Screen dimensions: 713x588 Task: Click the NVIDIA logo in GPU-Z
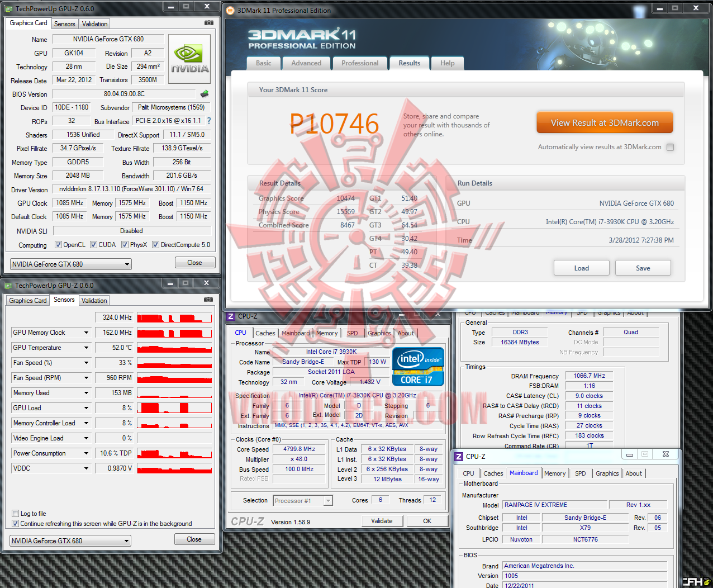coord(189,59)
